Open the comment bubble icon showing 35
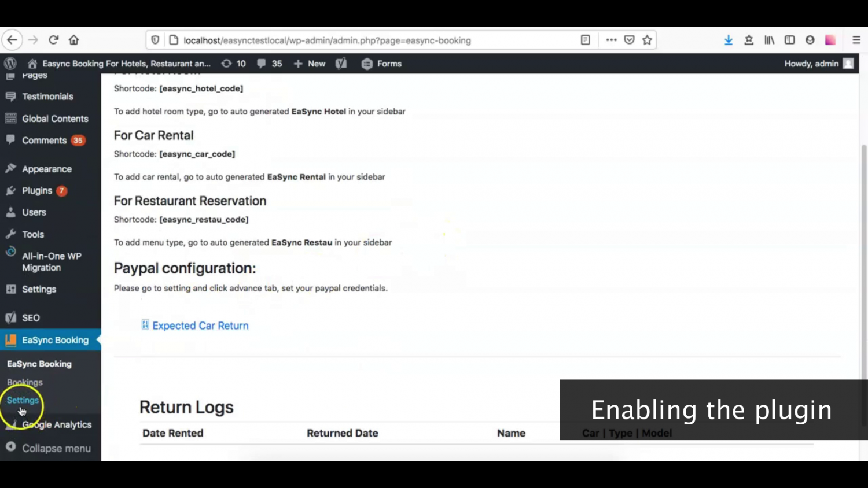868x488 pixels. [269, 64]
